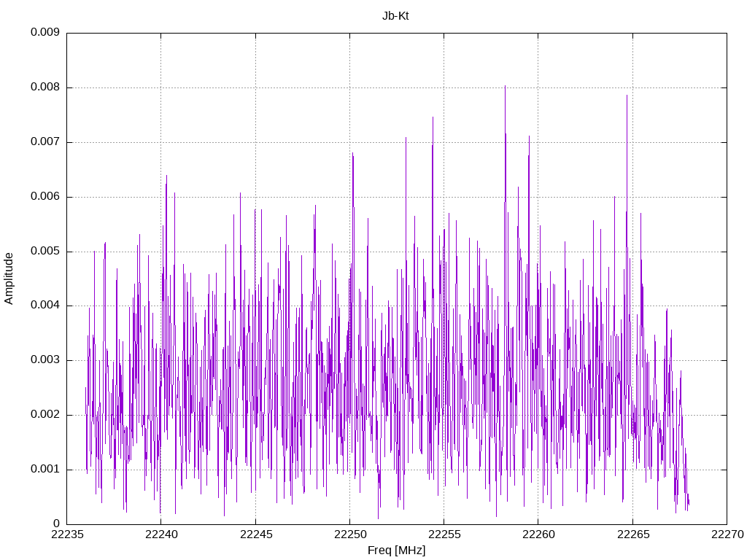Image resolution: width=747 pixels, height=560 pixels.
Task: Click the 22250 x-axis tick label
Action: tap(350, 534)
